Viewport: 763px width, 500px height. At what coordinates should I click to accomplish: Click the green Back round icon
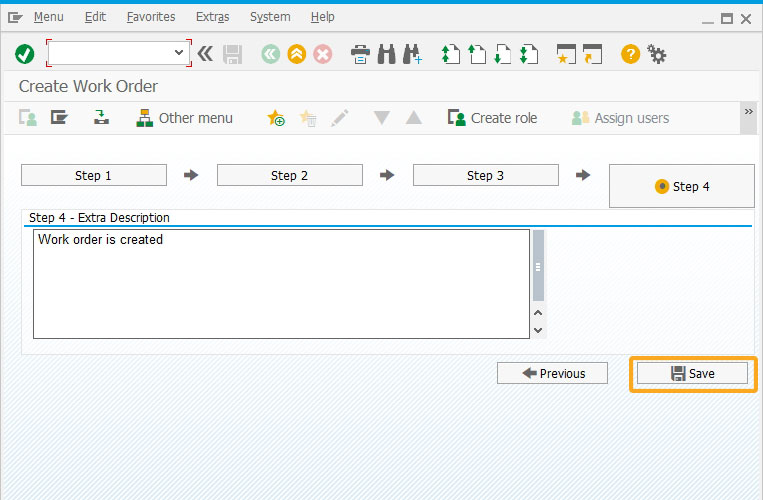[x=271, y=54]
